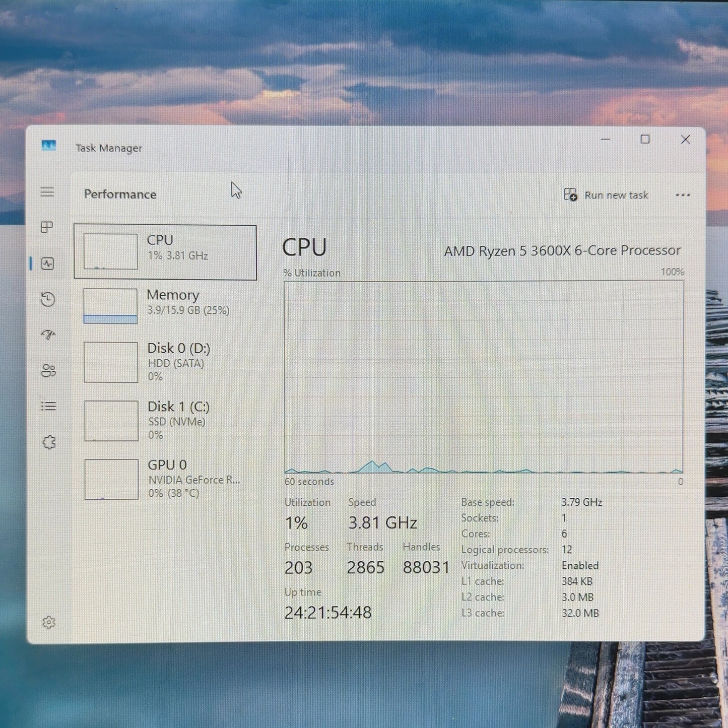Select the Memory performance item
728x728 pixels.
click(x=165, y=305)
